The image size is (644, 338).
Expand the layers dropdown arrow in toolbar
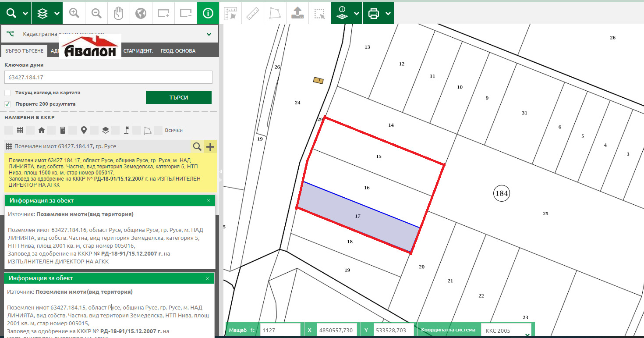(57, 13)
